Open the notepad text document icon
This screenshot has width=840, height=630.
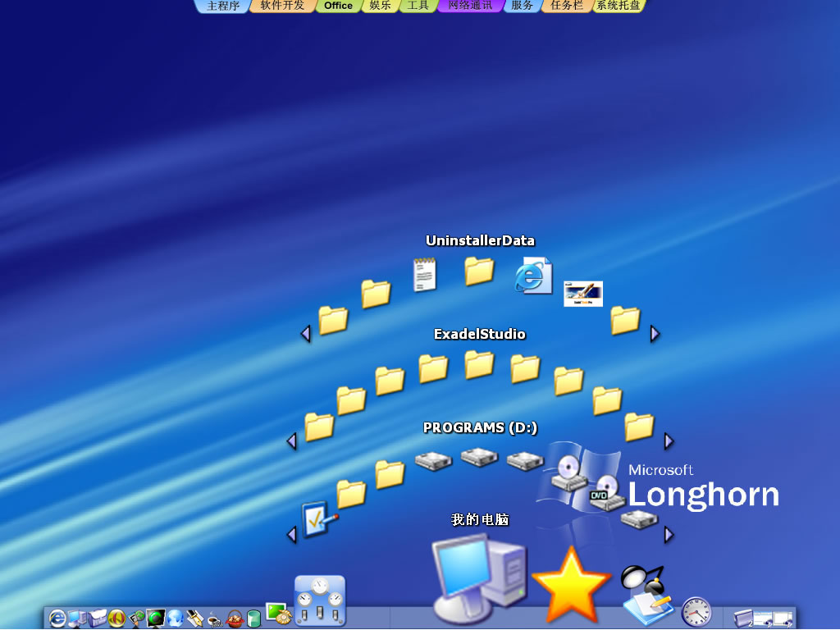pyautogui.click(x=425, y=275)
